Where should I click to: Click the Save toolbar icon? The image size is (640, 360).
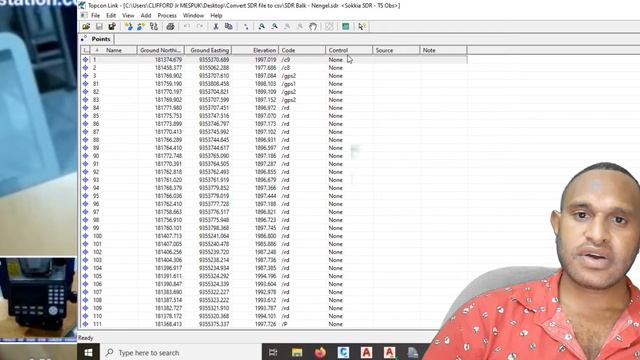tap(99, 27)
